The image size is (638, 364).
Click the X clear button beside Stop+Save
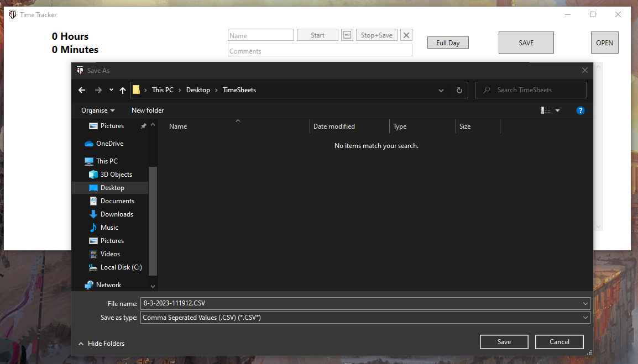click(406, 35)
